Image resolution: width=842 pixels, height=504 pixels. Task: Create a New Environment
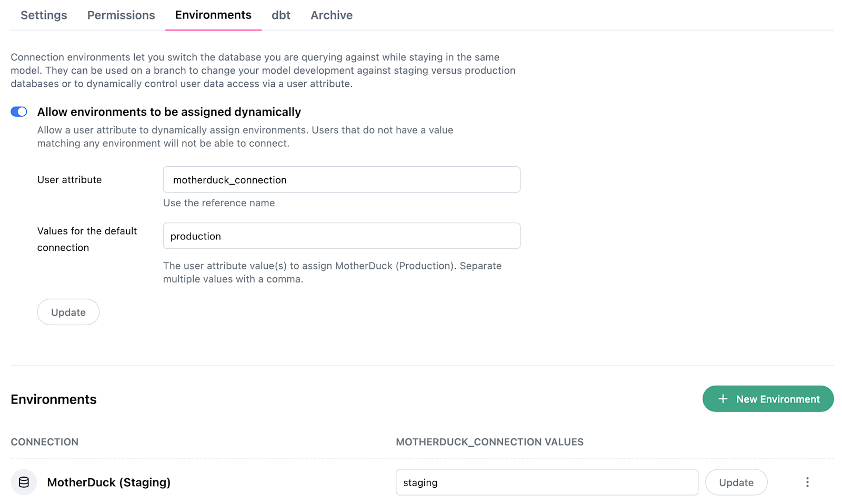(x=768, y=399)
